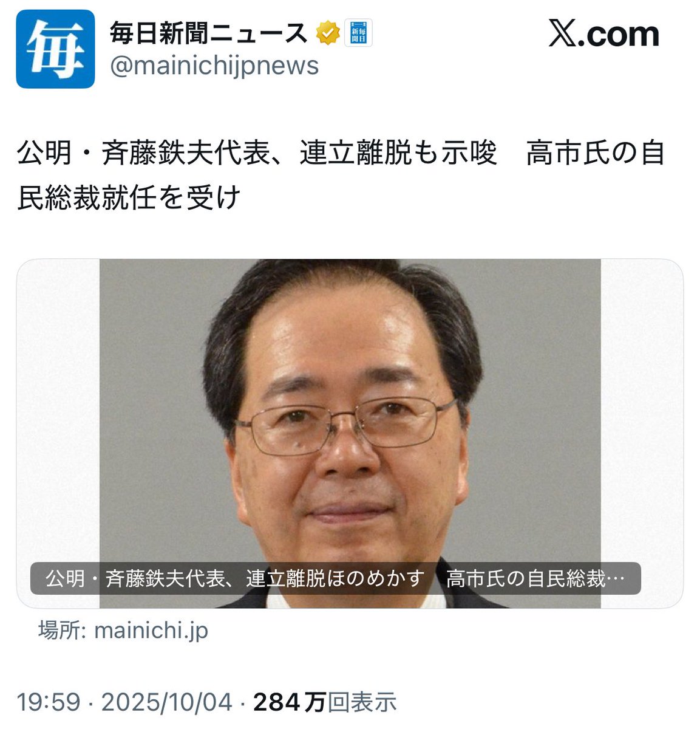Click the X logo glyph
Viewport: 700px width, 729px height.
tap(563, 33)
